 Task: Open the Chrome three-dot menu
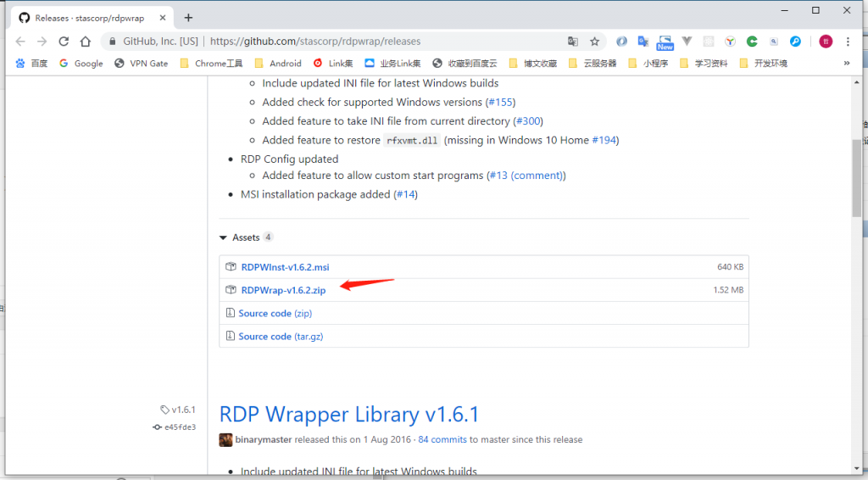[x=848, y=42]
